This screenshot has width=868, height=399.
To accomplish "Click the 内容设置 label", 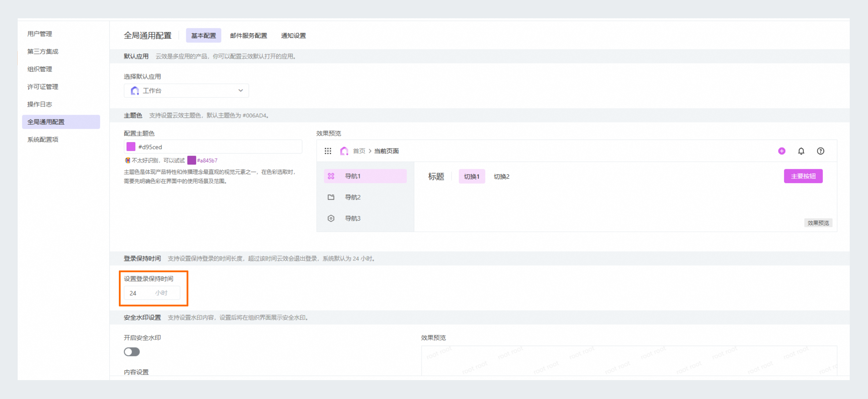I will pyautogui.click(x=136, y=372).
